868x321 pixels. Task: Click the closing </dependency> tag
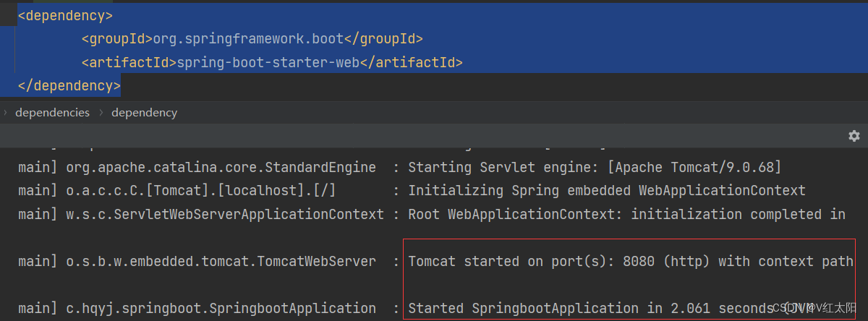(x=69, y=86)
